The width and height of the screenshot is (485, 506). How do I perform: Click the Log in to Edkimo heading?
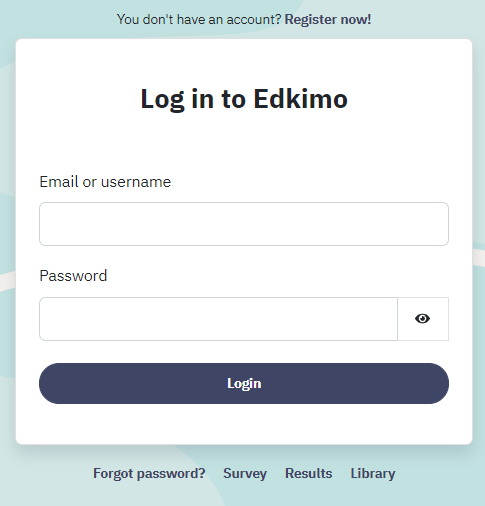(x=244, y=99)
